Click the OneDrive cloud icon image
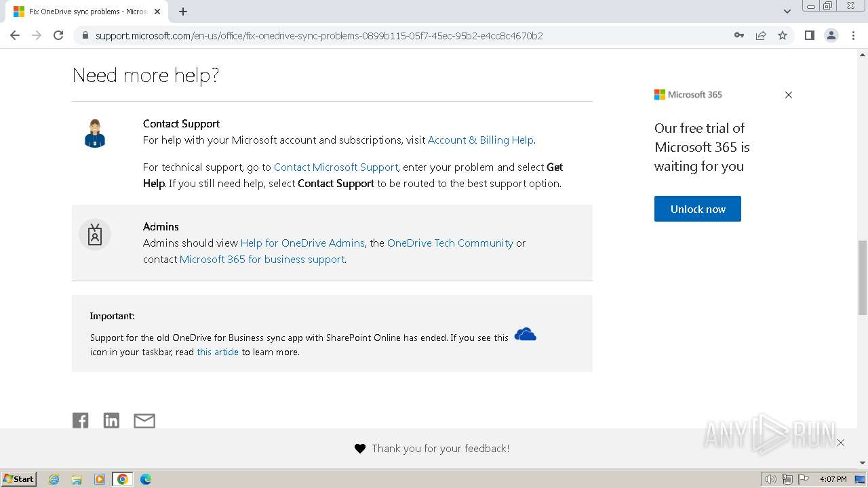The width and height of the screenshot is (868, 488). click(526, 334)
